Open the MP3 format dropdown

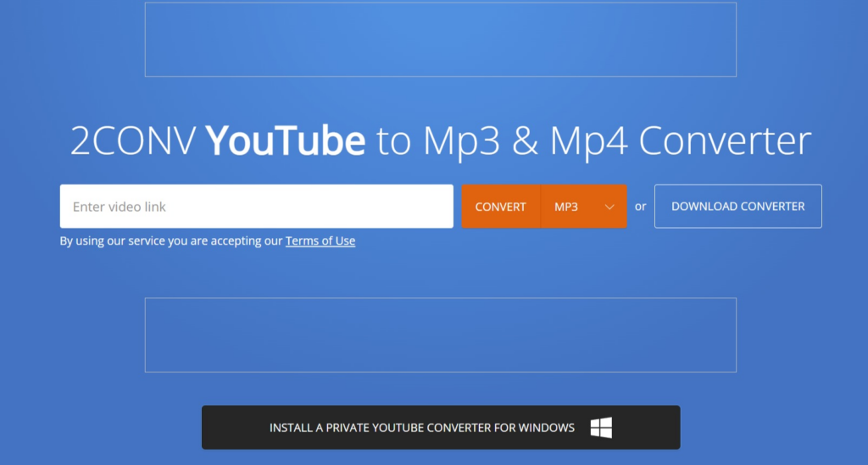(583, 207)
